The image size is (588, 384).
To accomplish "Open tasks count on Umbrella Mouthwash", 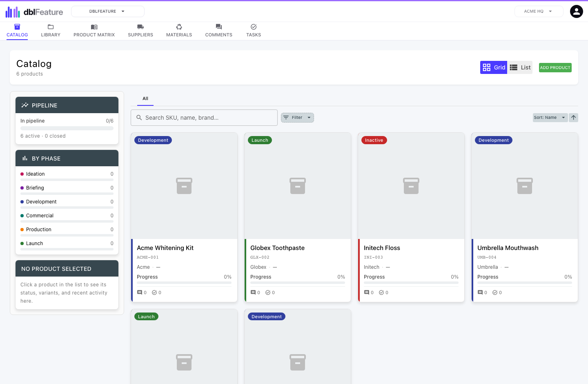I will (497, 292).
